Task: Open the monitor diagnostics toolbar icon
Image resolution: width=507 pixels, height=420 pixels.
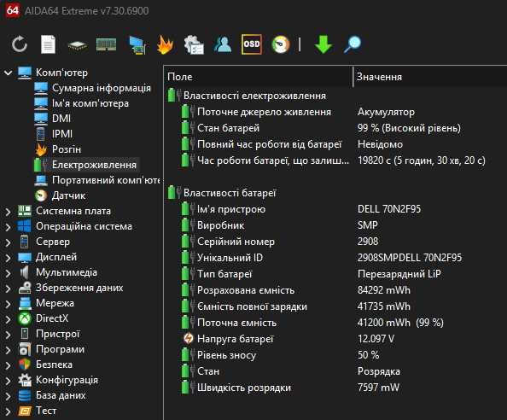Action: [x=137, y=44]
